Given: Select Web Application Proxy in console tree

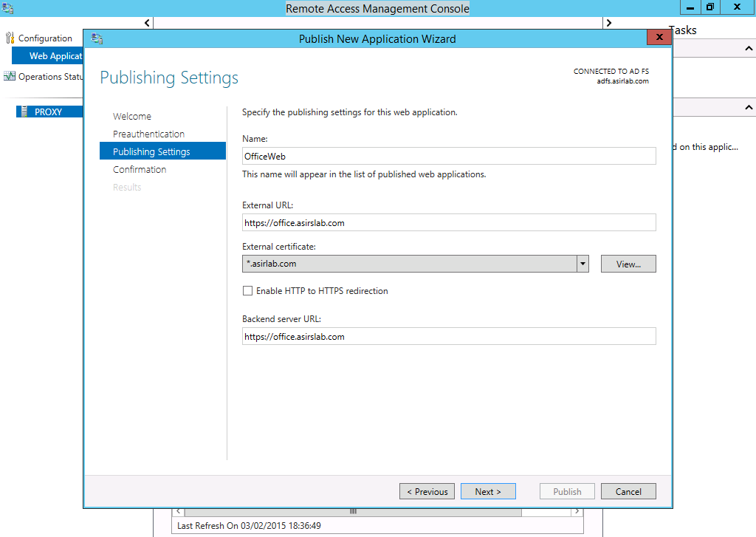Looking at the screenshot, I should click(47, 55).
